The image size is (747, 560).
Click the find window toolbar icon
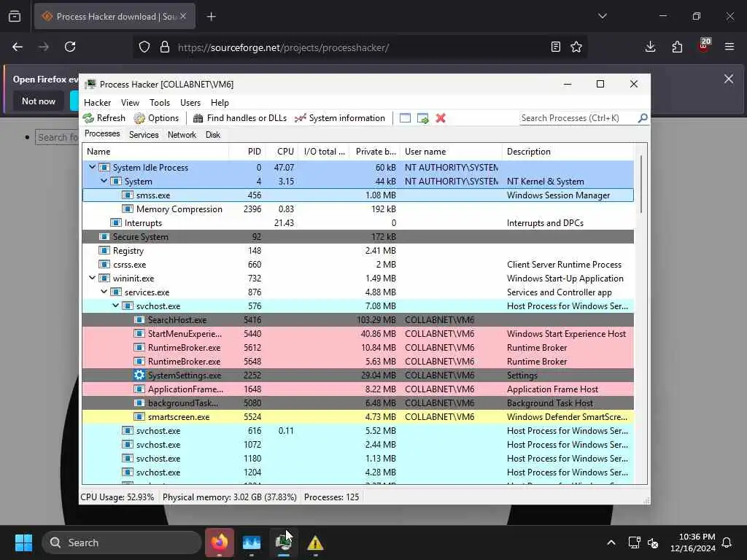point(405,118)
